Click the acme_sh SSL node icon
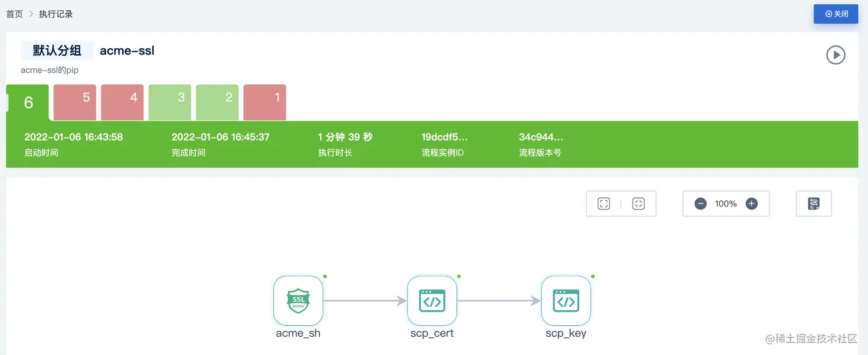The image size is (868, 355). point(298,301)
